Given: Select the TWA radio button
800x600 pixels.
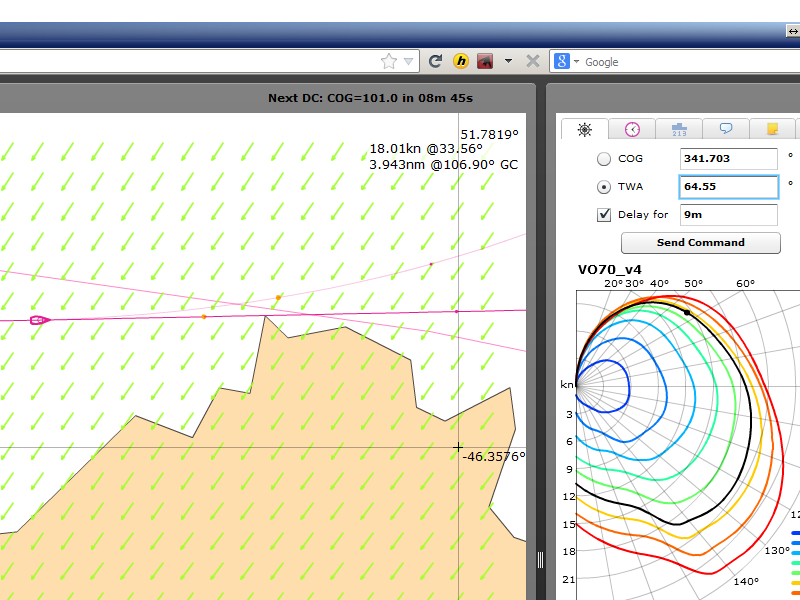Looking at the screenshot, I should point(604,187).
